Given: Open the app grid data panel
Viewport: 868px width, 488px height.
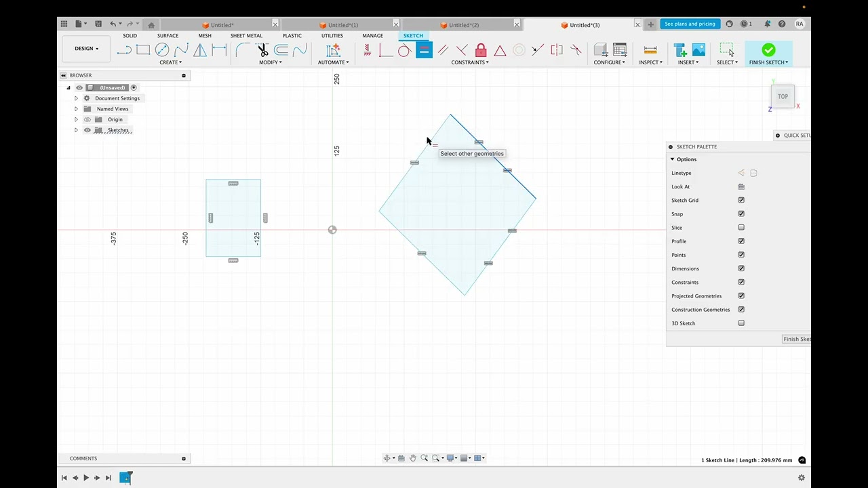Looking at the screenshot, I should tap(64, 24).
